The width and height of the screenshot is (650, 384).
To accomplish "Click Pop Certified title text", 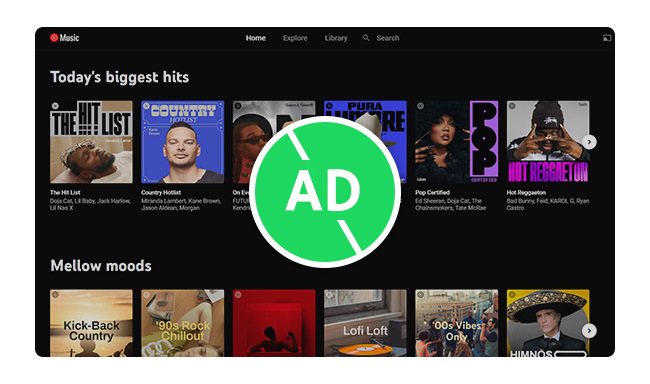I will 432,192.
